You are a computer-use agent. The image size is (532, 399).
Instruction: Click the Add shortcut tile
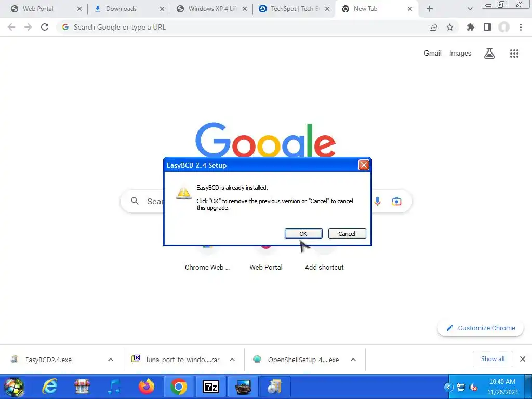coord(324,267)
